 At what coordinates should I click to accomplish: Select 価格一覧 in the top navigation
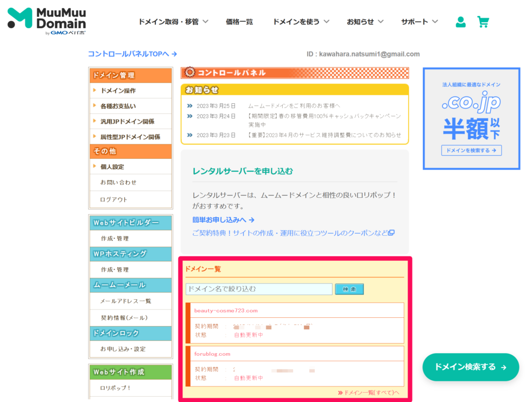pos(240,22)
